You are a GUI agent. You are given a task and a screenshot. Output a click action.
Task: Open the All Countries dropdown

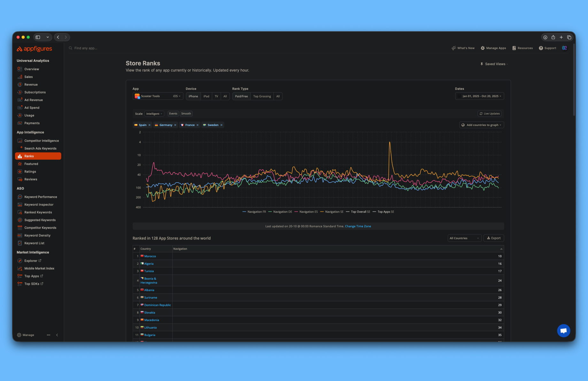click(464, 238)
